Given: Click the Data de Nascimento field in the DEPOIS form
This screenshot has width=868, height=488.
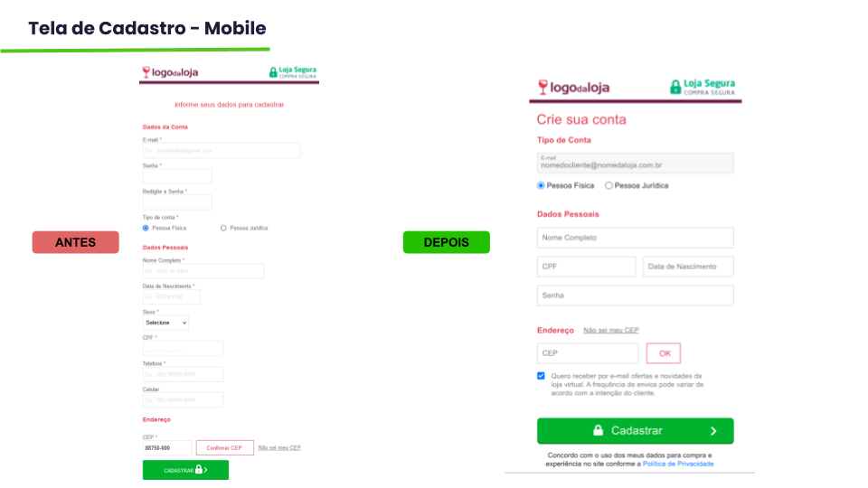Looking at the screenshot, I should (x=689, y=267).
